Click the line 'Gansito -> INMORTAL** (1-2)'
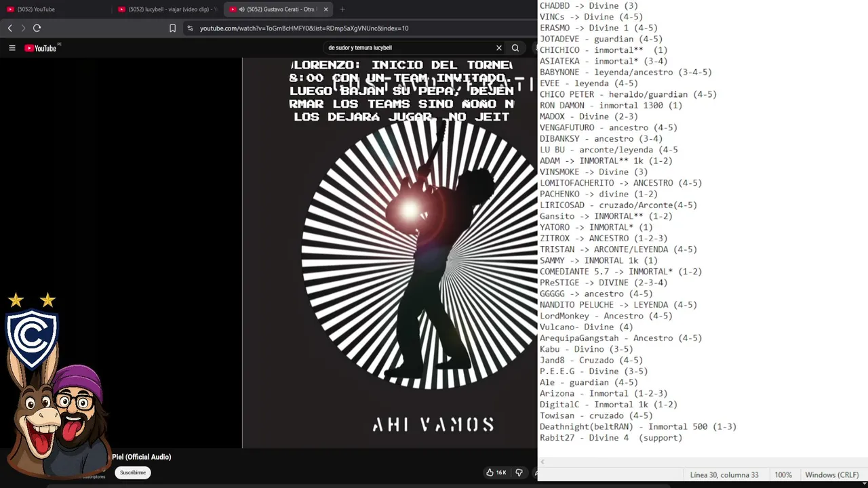The image size is (868, 488). point(606,216)
